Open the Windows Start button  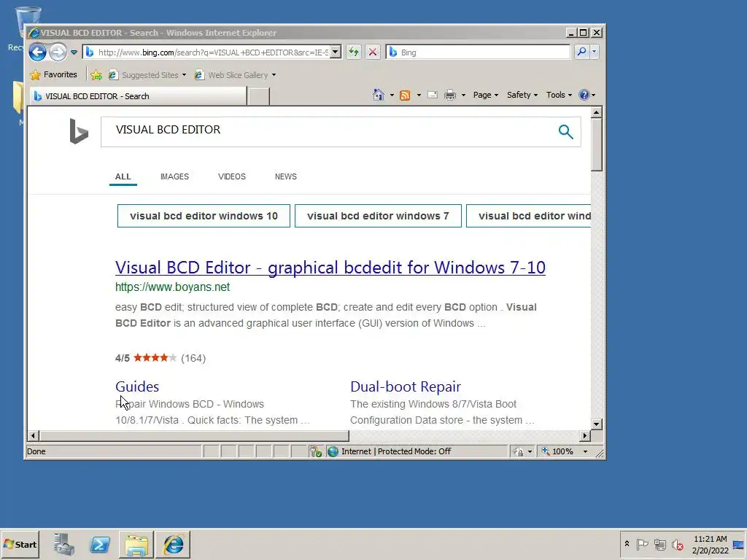20,544
